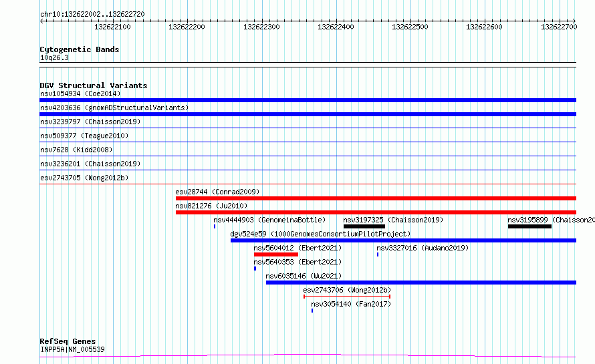The width and height of the screenshot is (595, 364).
Task: Open nsv509377 (Teague2010) variant
Action: pyautogui.click(x=84, y=136)
